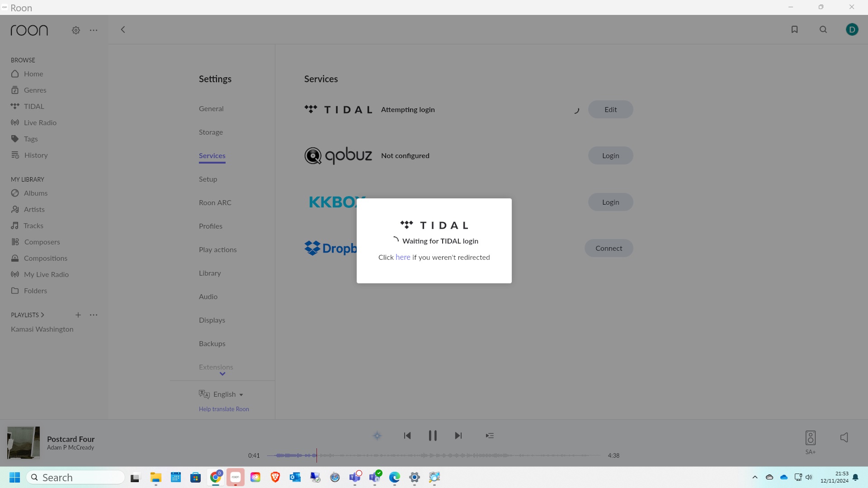Follow the Help translate Roon link

[224, 409]
